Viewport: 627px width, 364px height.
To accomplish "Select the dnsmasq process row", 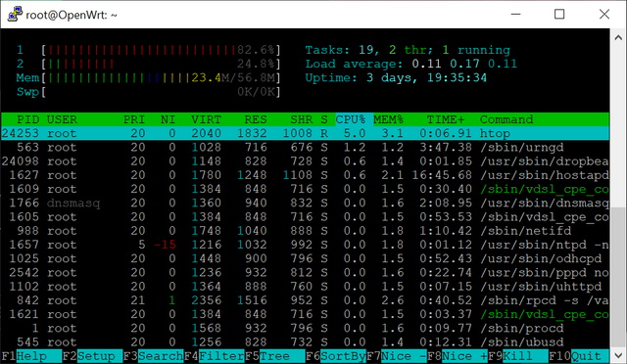I will [x=305, y=203].
